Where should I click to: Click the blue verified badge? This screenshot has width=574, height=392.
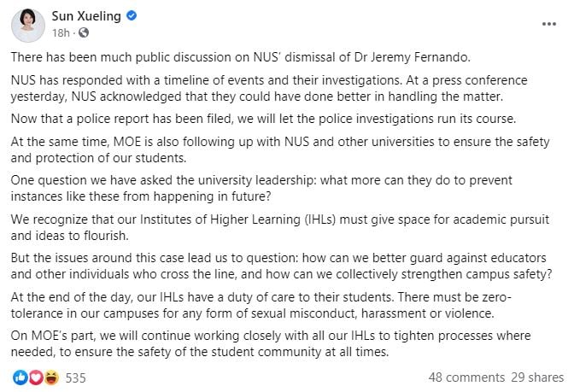click(x=134, y=17)
